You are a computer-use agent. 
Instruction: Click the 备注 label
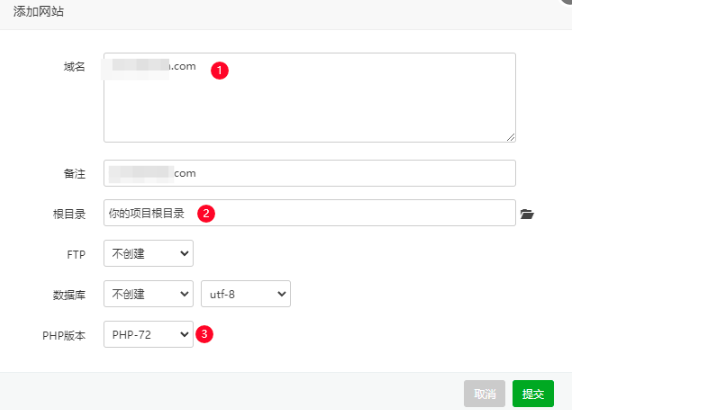click(x=74, y=174)
